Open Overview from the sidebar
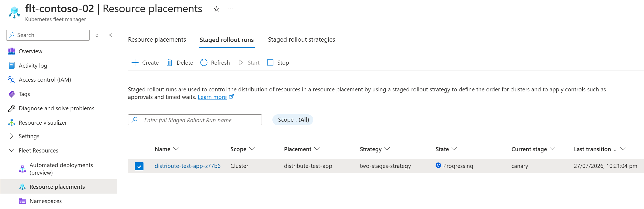644x209 pixels. (x=30, y=51)
